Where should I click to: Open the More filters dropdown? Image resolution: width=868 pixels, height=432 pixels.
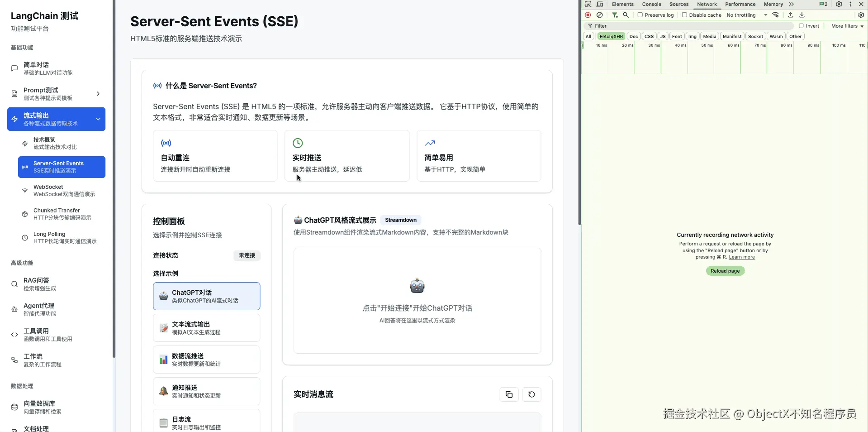tap(847, 26)
